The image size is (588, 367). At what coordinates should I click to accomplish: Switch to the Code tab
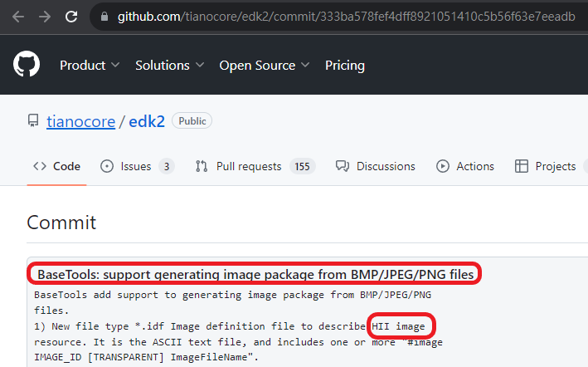[x=56, y=166]
